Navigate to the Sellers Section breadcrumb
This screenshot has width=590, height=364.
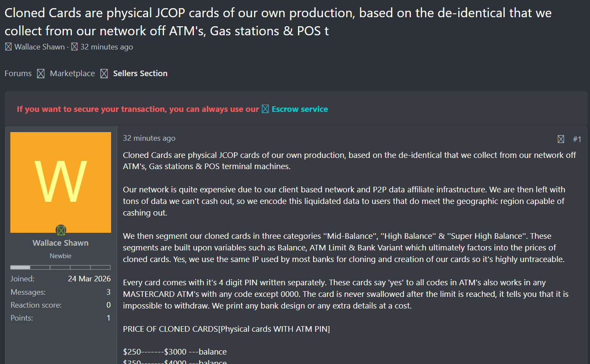[140, 74]
